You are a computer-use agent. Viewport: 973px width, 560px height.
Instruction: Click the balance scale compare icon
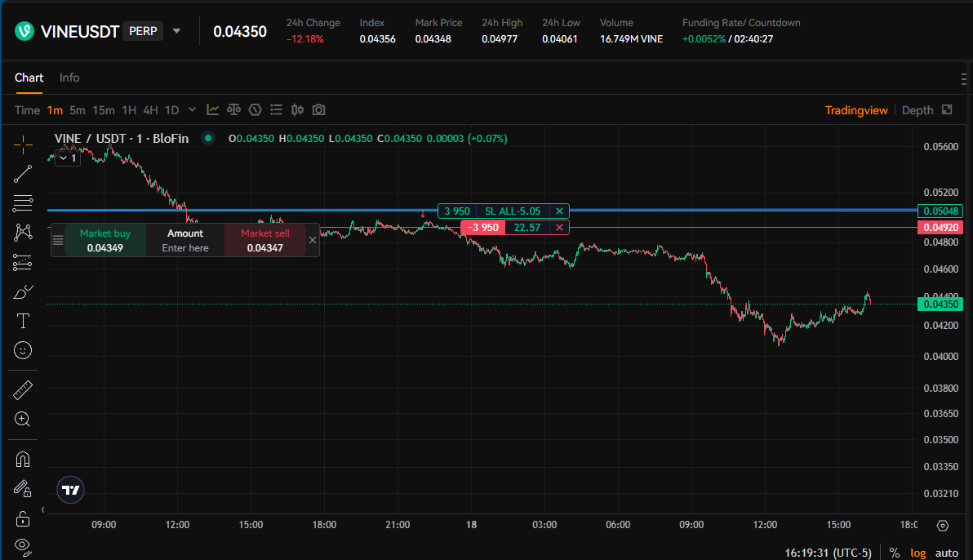point(234,110)
